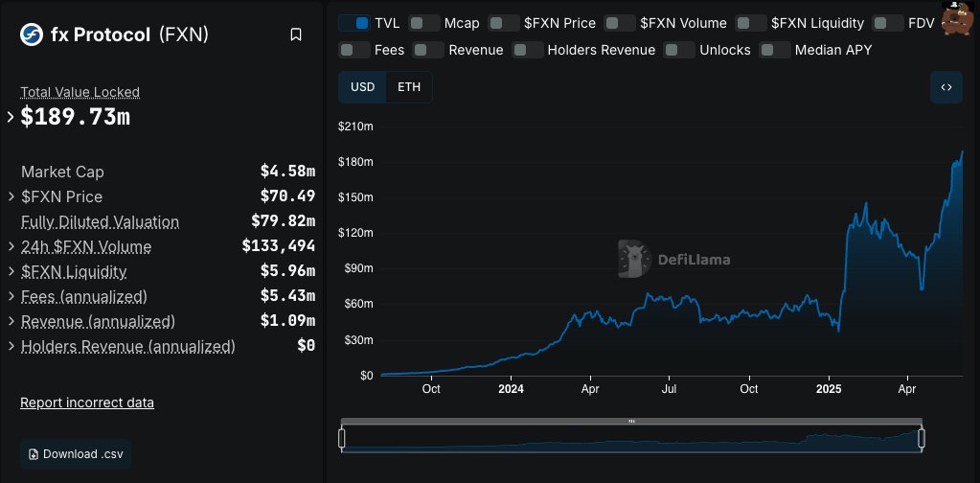Click the mini overview chart in range selector

(x=632, y=439)
